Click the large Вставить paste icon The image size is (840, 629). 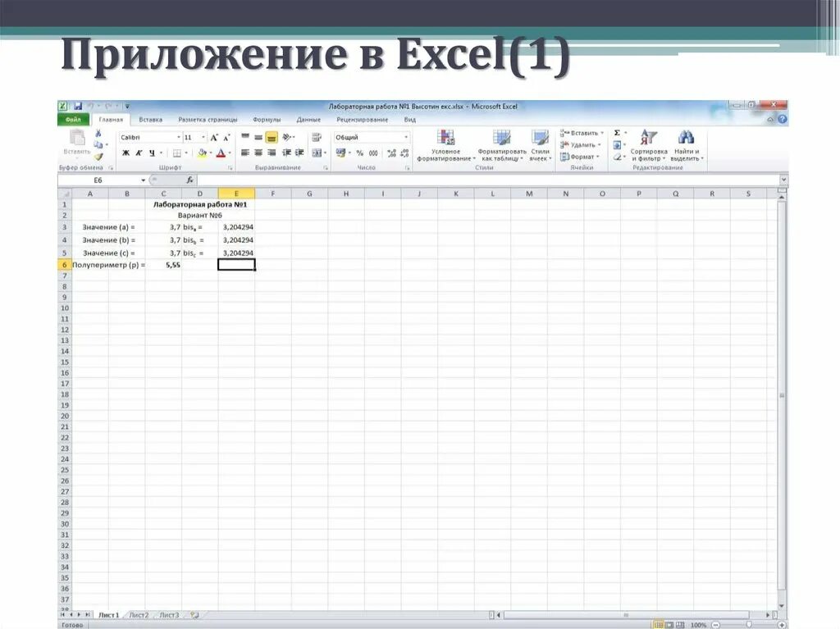tap(77, 138)
